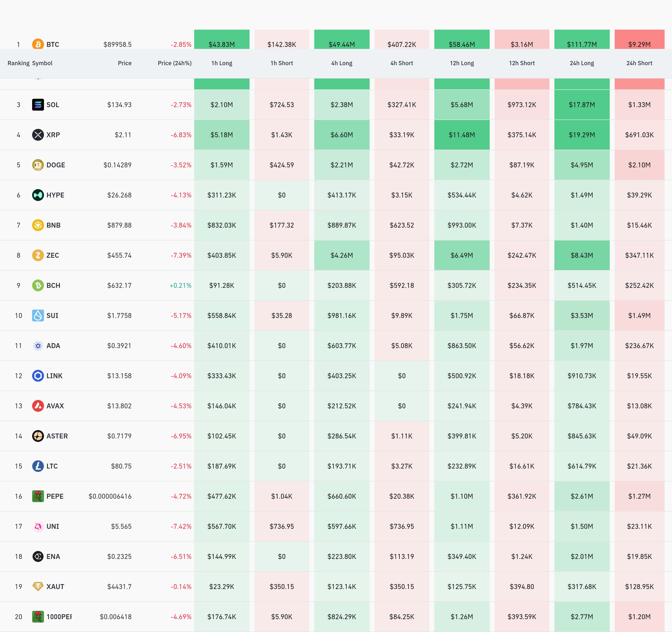Open the LINK symbol link
Image resolution: width=672 pixels, height=632 pixels.
pos(54,375)
